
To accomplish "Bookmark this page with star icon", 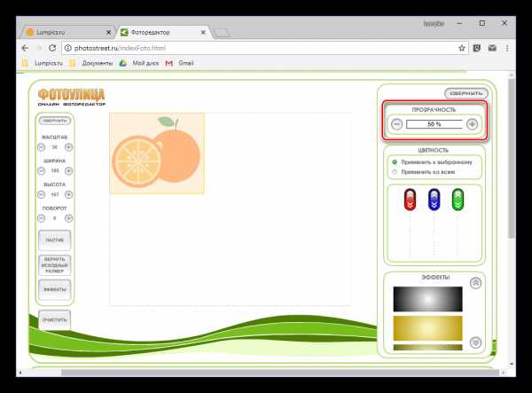I will tap(462, 48).
